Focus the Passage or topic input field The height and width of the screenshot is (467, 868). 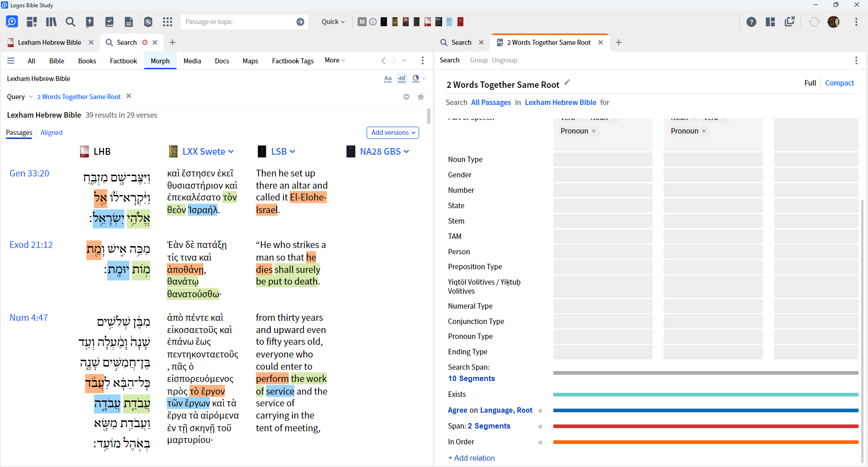click(x=239, y=22)
